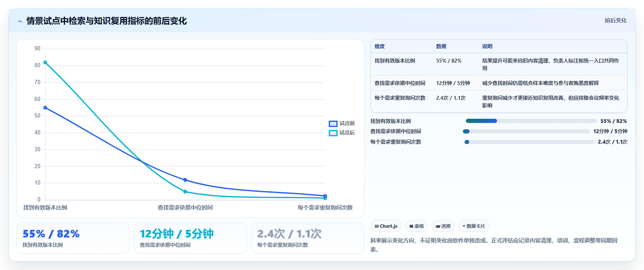
Task: Click table row label 找到有效版本比例
Action: tap(395, 61)
